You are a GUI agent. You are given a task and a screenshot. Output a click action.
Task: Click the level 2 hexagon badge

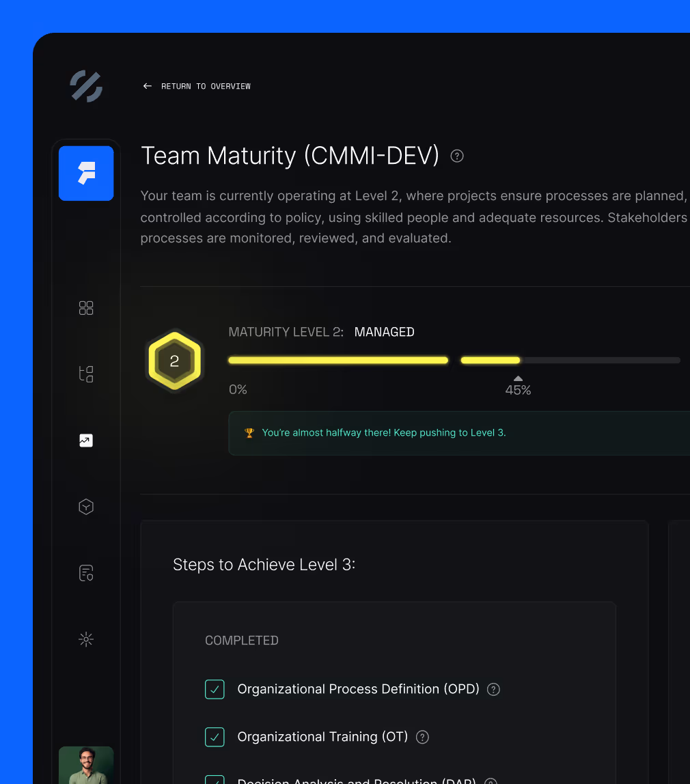(x=174, y=361)
